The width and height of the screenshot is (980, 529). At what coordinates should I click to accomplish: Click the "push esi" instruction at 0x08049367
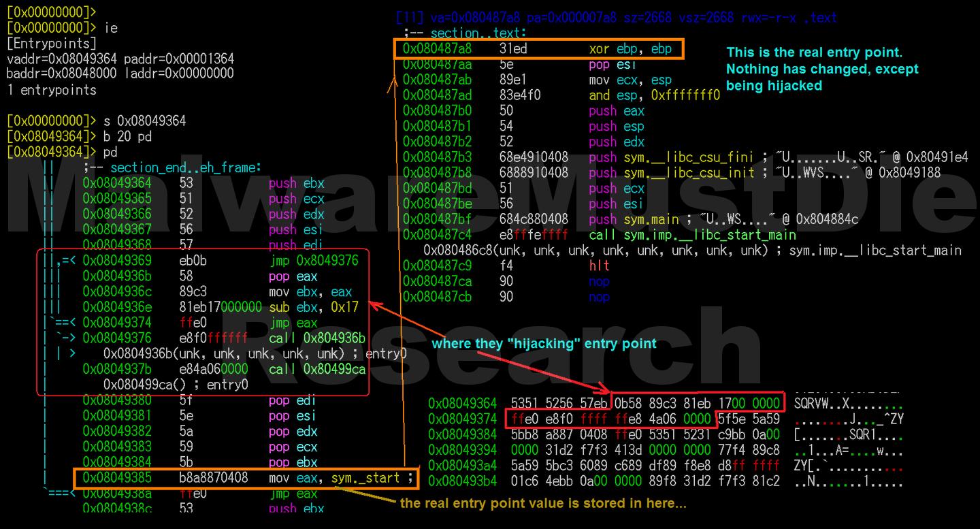click(297, 230)
